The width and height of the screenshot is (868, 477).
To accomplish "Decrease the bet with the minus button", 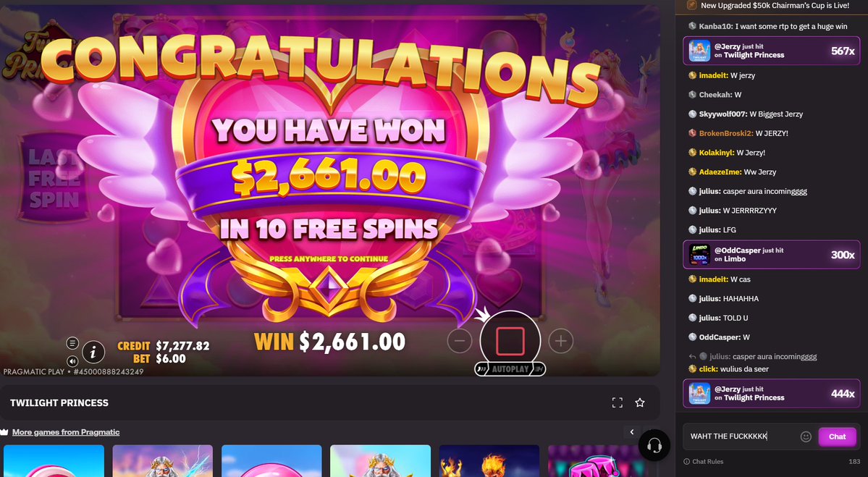I will pos(460,341).
